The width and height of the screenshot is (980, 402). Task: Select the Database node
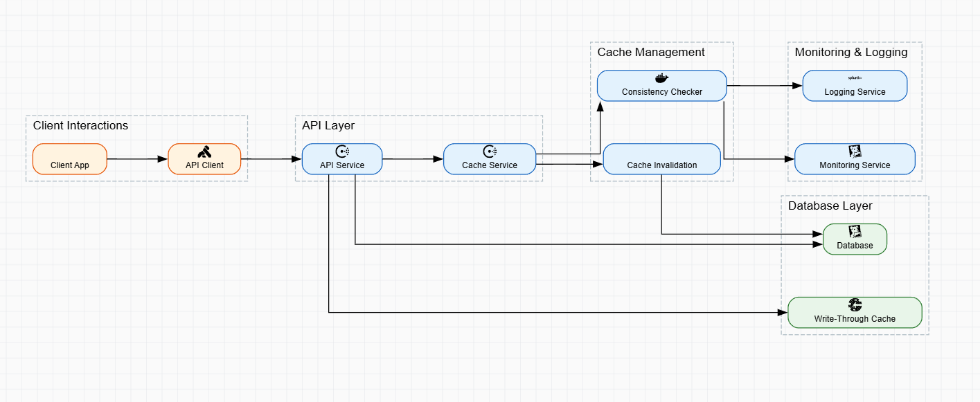(x=855, y=239)
